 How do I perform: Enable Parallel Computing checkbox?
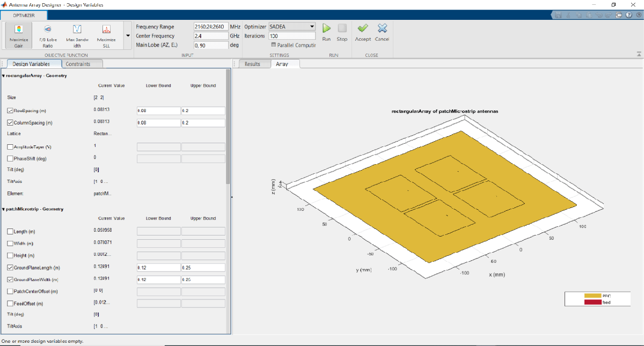(274, 45)
